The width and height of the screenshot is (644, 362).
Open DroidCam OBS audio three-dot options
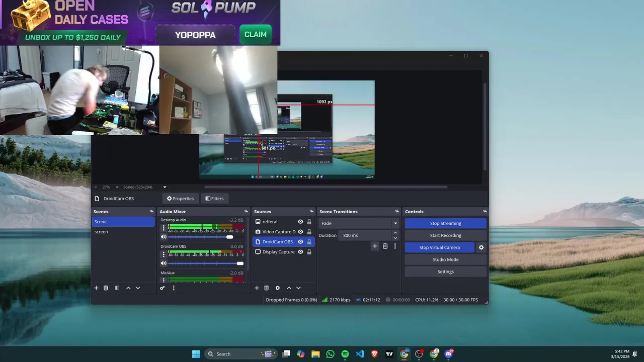tap(164, 254)
